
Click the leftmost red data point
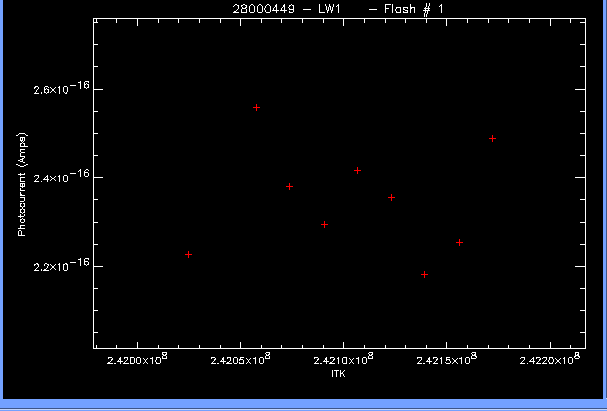point(188,255)
